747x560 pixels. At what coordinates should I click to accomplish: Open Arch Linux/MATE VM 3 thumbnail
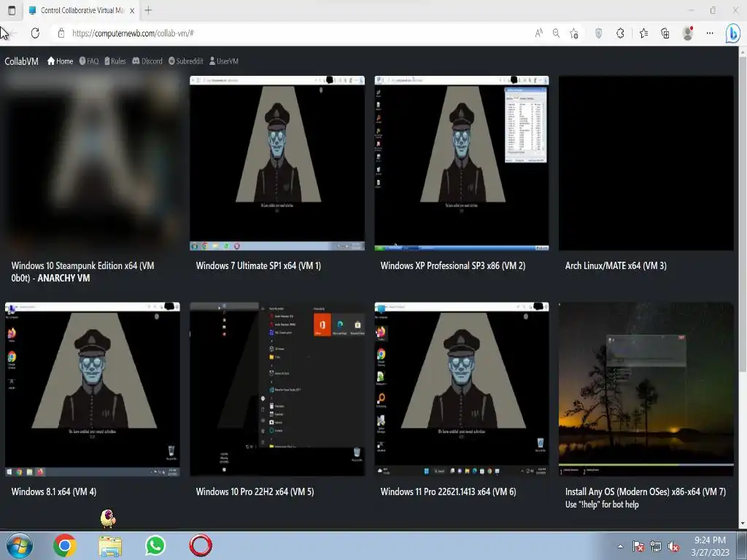click(646, 163)
